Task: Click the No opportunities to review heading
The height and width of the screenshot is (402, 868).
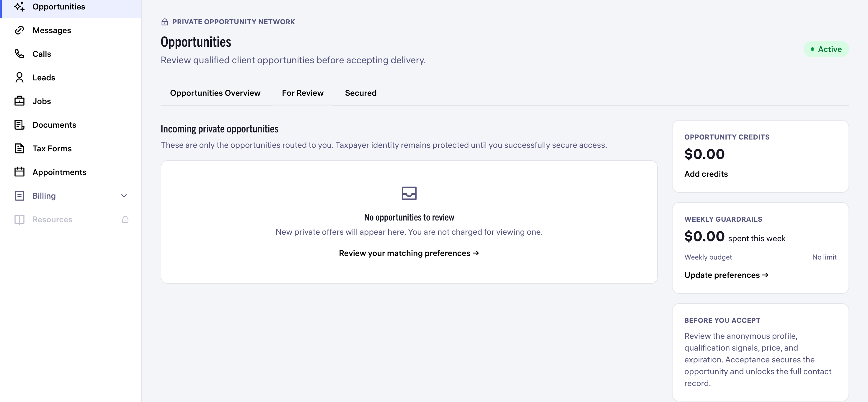Action: click(x=409, y=218)
